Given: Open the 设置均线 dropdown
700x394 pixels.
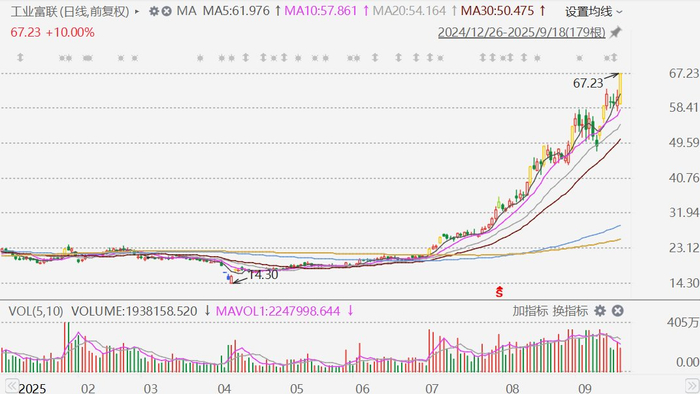Looking at the screenshot, I should (x=593, y=12).
